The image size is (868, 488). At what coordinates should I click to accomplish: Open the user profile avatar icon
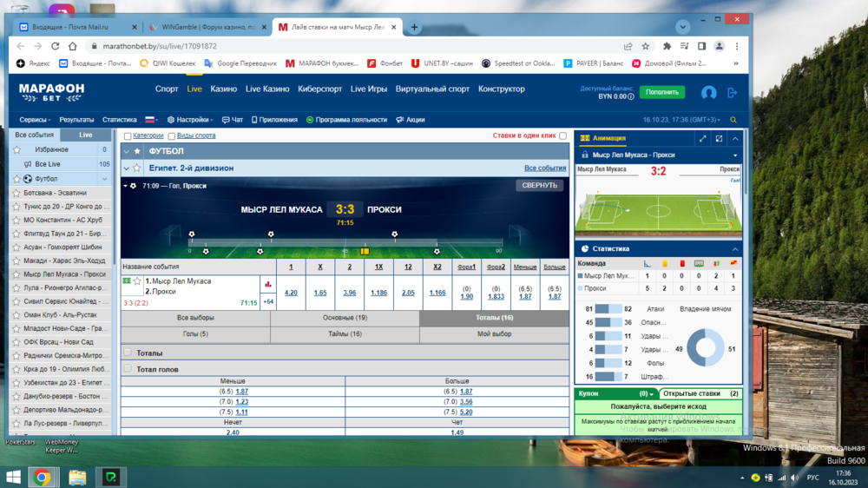(x=708, y=93)
